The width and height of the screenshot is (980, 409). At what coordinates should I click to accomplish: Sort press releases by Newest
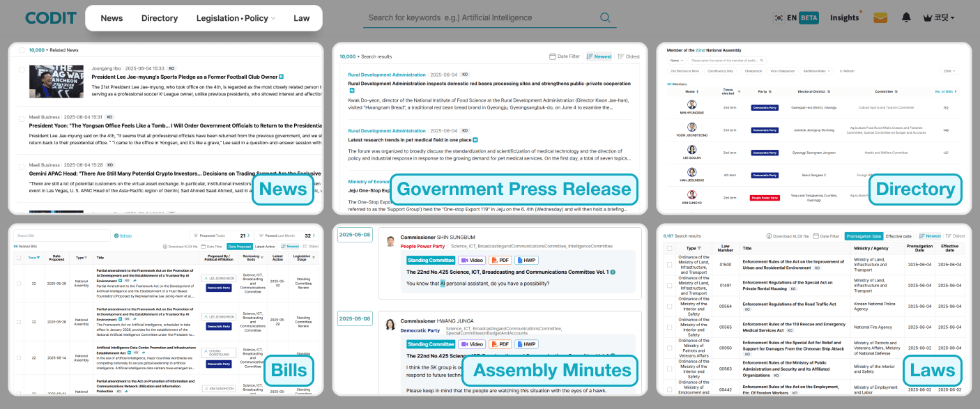(599, 56)
